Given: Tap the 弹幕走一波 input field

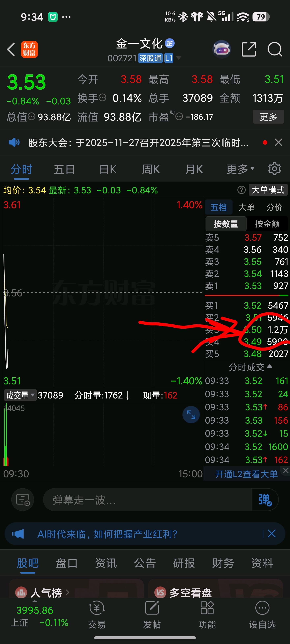Looking at the screenshot, I should tap(148, 500).
